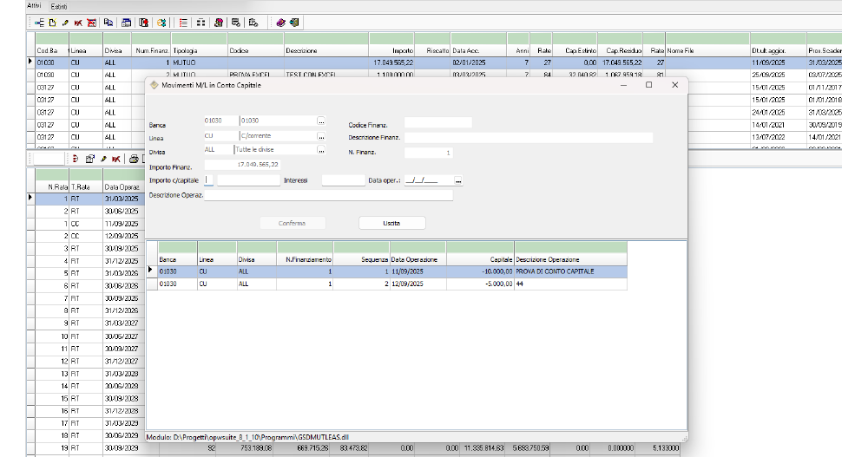This screenshot has height=457, width=868.
Task: Open the Data oper. date picker button
Action: click(458, 180)
